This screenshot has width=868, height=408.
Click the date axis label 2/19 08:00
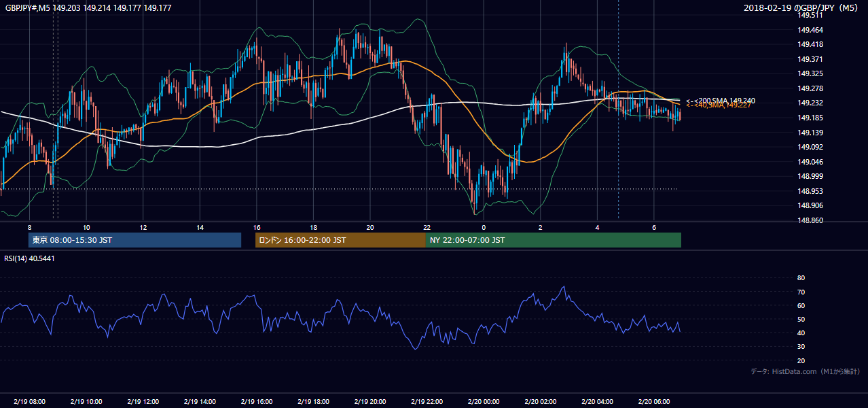[29, 402]
